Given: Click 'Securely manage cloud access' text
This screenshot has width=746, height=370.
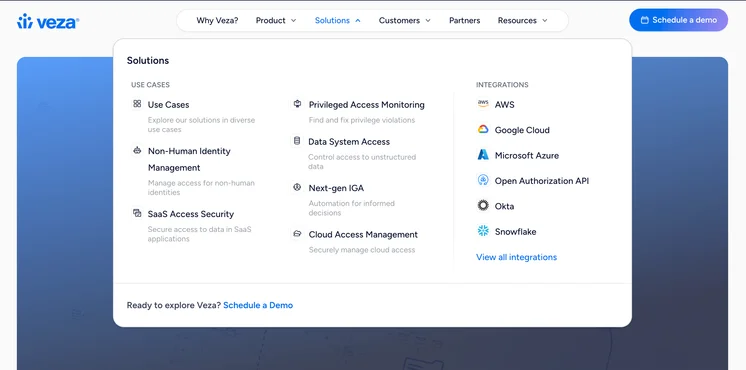Looking at the screenshot, I should 362,250.
